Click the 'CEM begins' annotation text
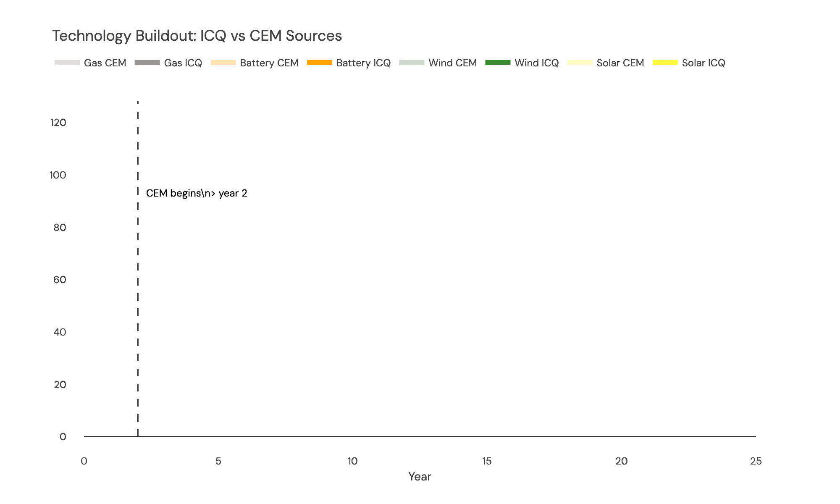840x504 pixels. coord(197,193)
